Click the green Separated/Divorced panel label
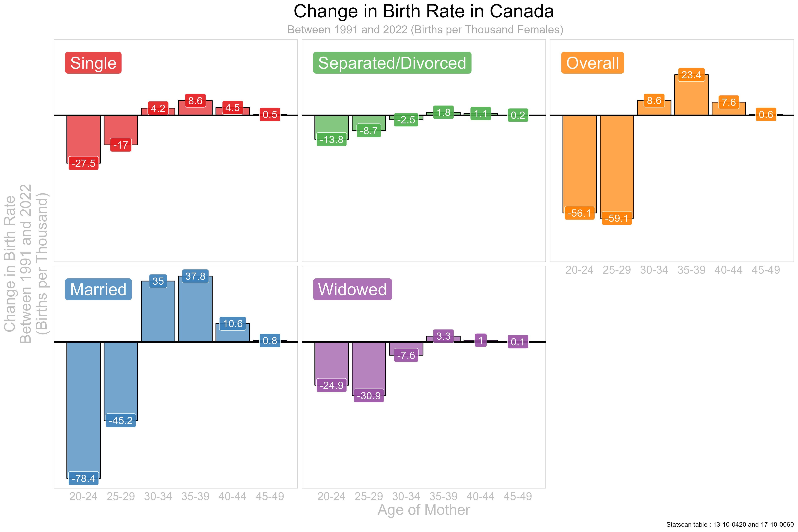798x532 pixels. click(x=392, y=63)
